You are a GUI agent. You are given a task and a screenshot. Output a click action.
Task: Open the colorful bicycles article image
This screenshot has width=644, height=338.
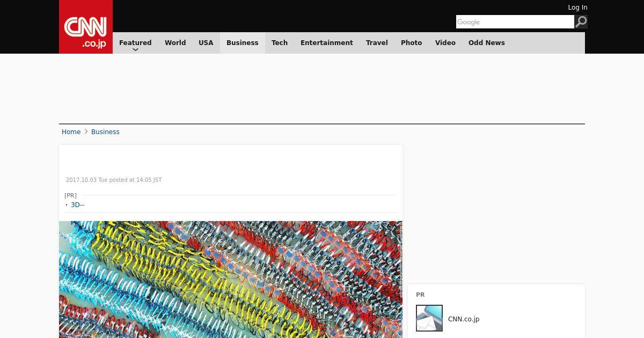point(231,280)
